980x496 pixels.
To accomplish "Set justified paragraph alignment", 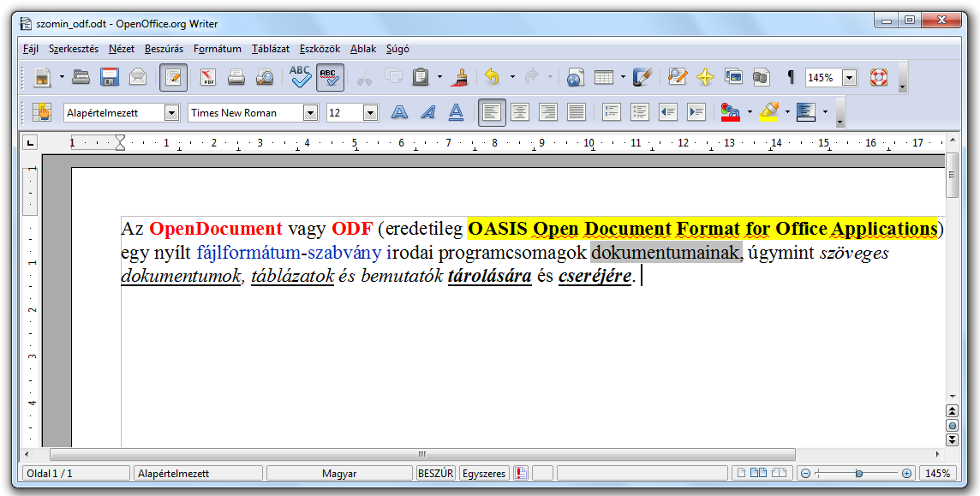I will 577,112.
